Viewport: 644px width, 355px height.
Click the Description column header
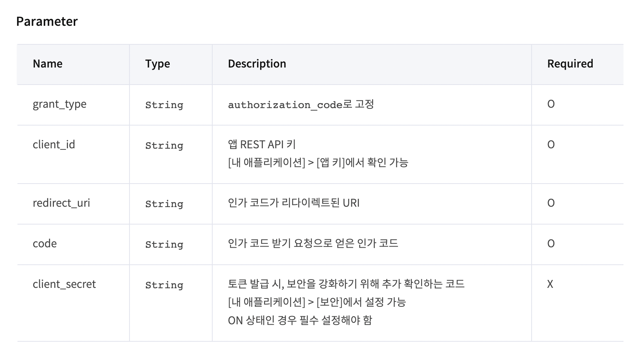tap(257, 64)
